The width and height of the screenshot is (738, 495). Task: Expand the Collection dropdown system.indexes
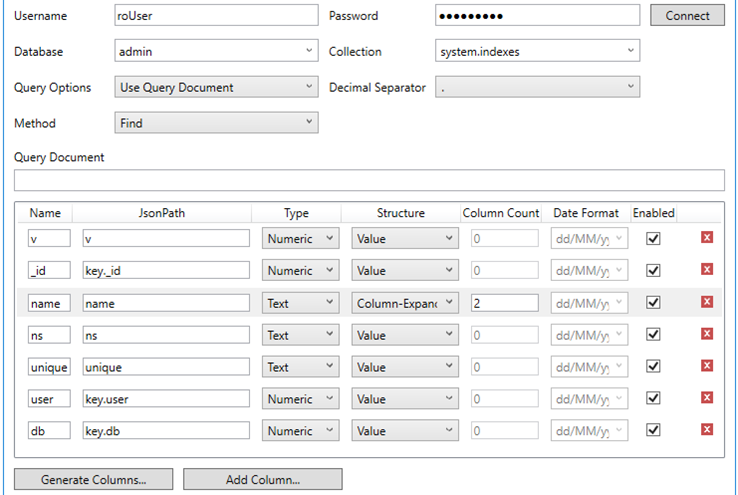coord(537,51)
